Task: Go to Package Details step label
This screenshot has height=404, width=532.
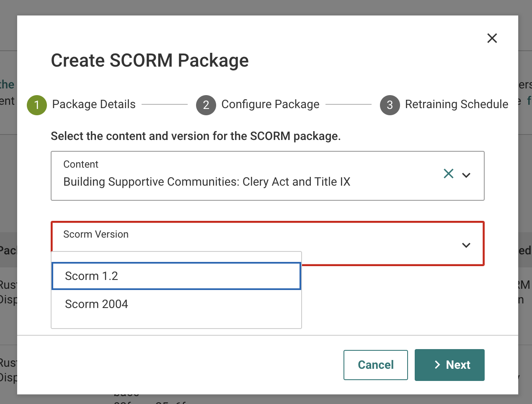Action: (x=94, y=104)
